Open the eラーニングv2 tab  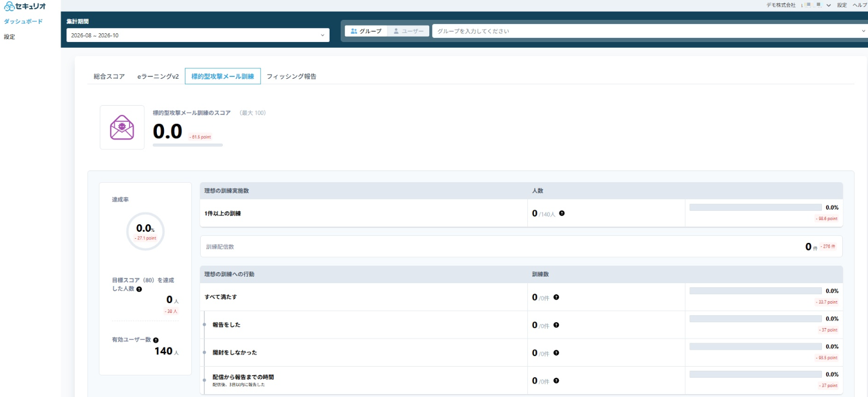[x=158, y=76]
